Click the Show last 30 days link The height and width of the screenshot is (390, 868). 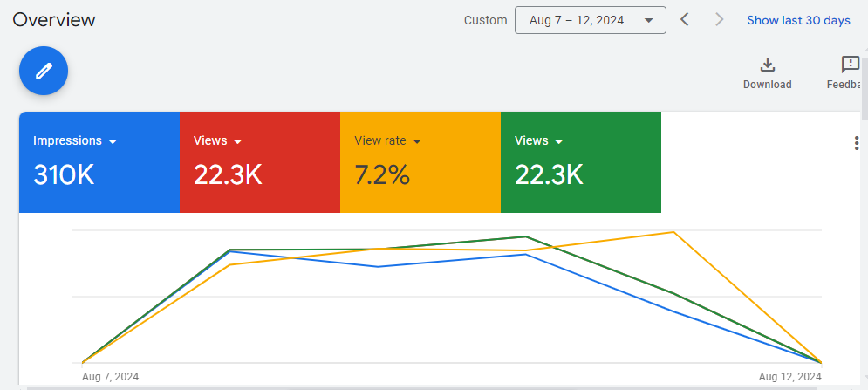click(798, 20)
